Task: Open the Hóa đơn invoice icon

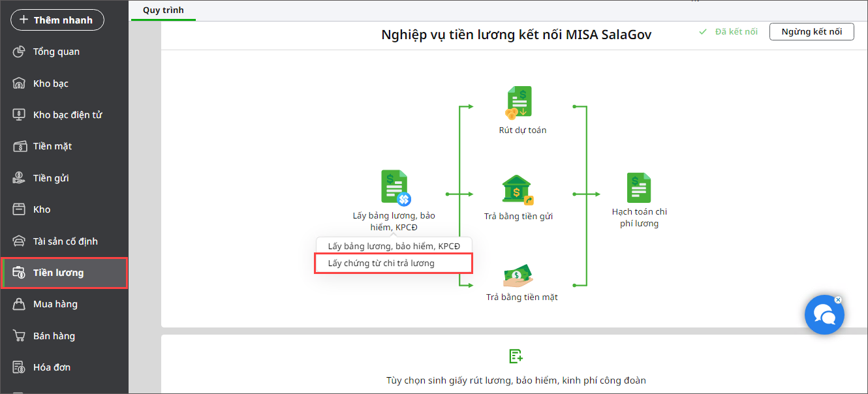Action: point(20,367)
